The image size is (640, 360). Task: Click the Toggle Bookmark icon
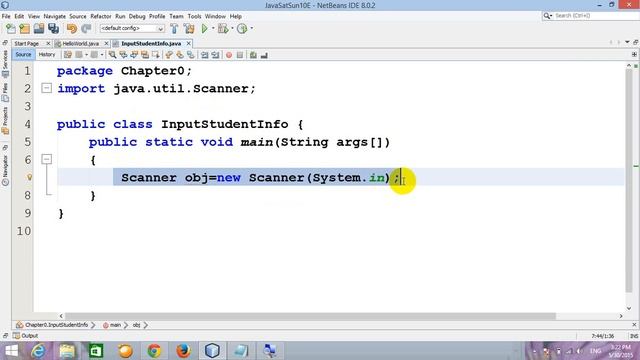coord(191,55)
